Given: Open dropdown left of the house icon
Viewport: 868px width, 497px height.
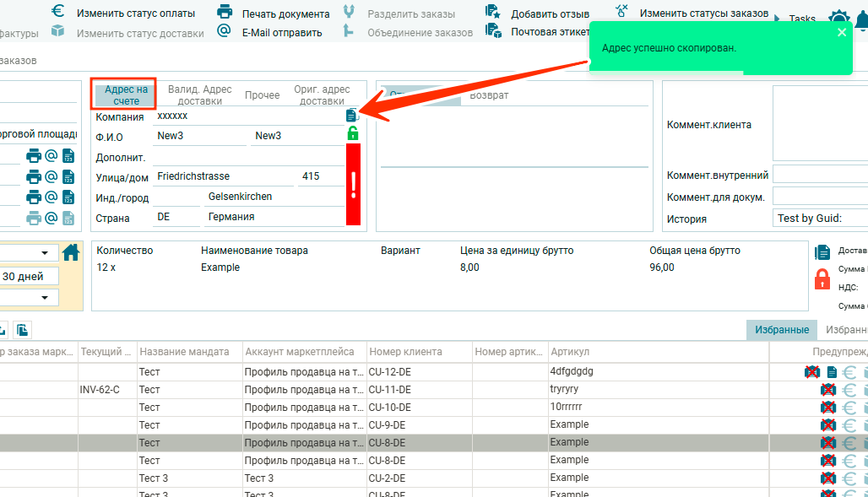Looking at the screenshot, I should pyautogui.click(x=44, y=253).
